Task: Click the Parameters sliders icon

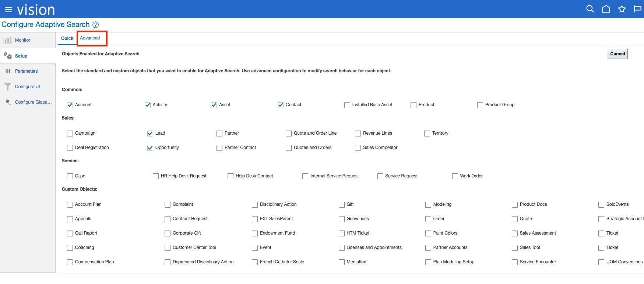Action: pos(8,71)
